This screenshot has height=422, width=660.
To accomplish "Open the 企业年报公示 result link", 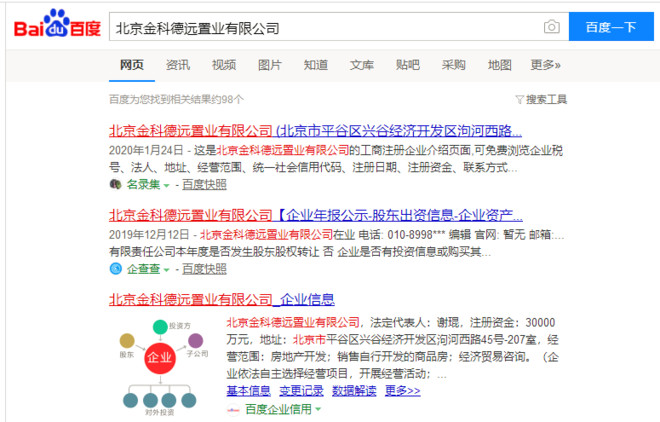I will (x=316, y=215).
